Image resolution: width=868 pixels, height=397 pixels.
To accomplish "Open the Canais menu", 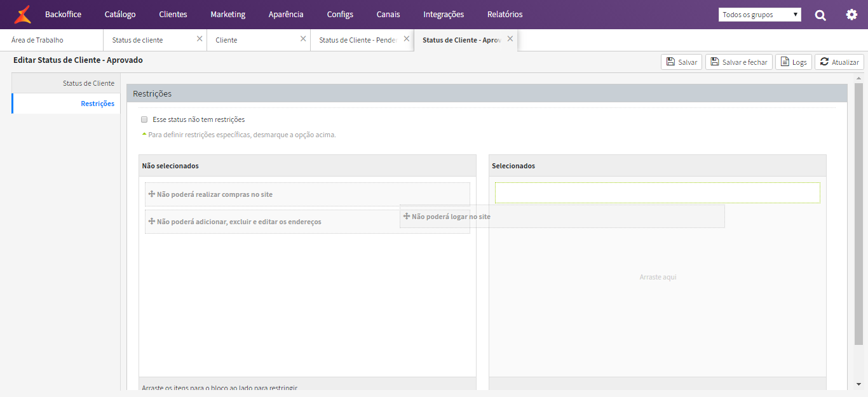I will pos(388,14).
